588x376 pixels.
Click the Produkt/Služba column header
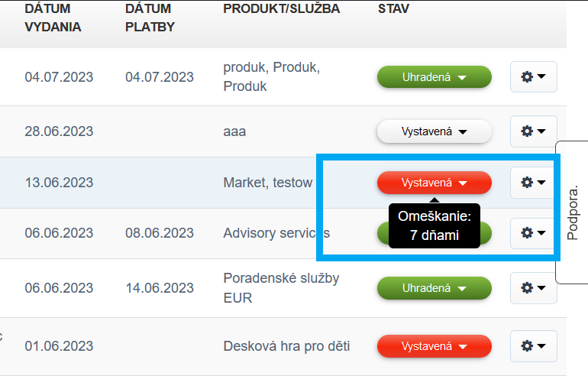[281, 9]
